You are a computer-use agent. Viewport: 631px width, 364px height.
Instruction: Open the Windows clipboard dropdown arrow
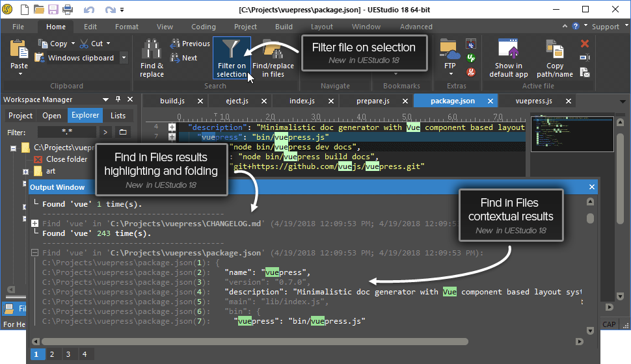[124, 58]
